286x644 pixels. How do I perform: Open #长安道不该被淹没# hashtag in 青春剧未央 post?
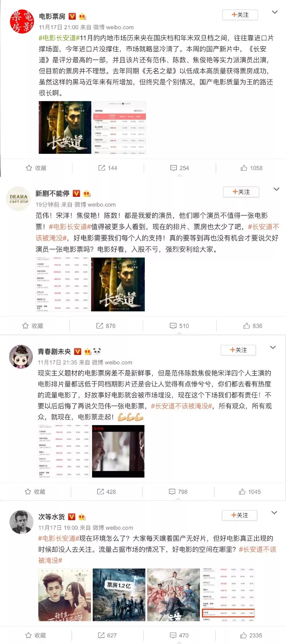coord(181,406)
